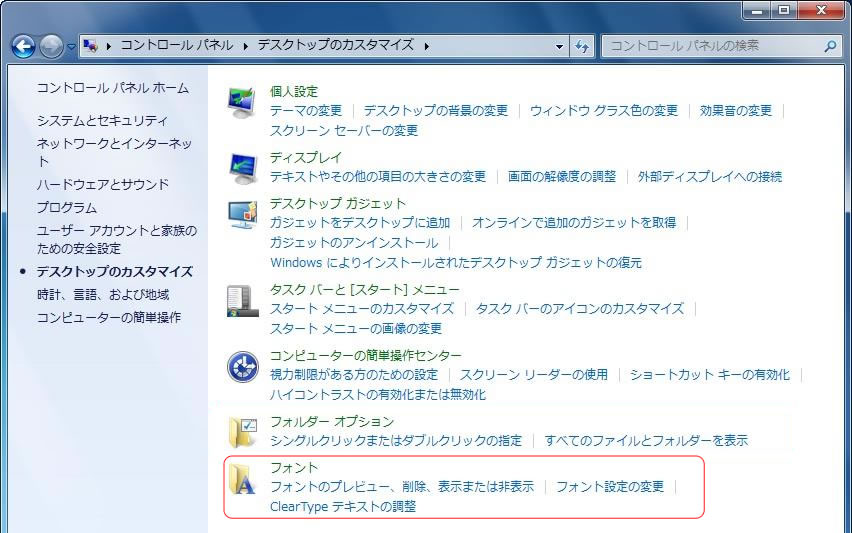852x533 pixels.
Task: Click the address bar refresh button
Action: pyautogui.click(x=583, y=46)
